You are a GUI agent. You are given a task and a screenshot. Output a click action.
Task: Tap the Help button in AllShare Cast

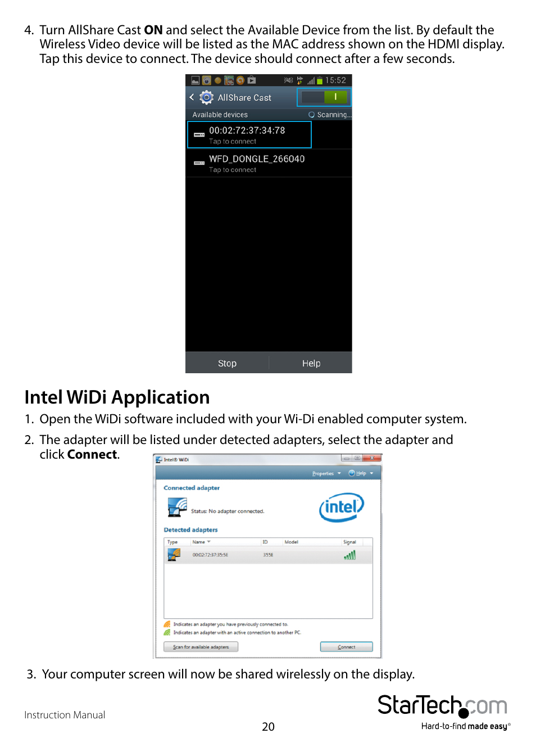coord(311,363)
